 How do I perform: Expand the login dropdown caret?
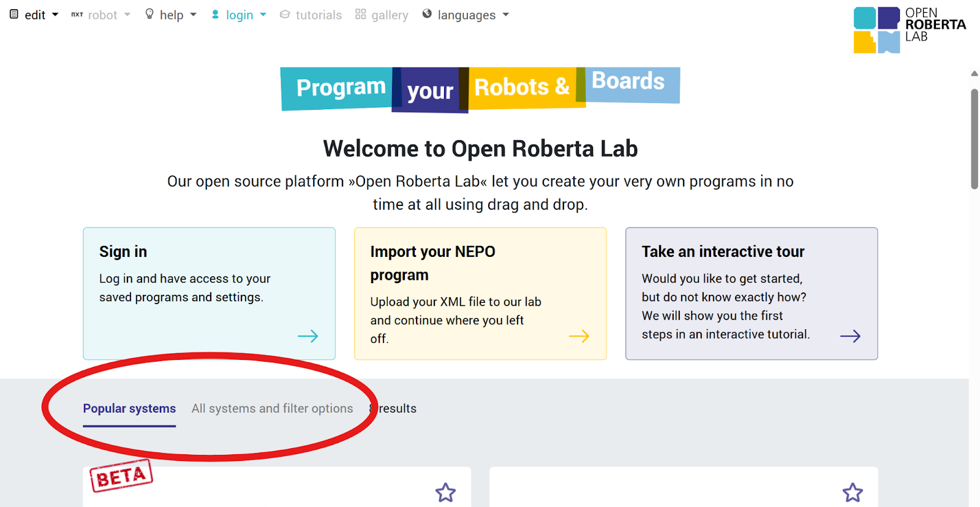click(x=263, y=15)
